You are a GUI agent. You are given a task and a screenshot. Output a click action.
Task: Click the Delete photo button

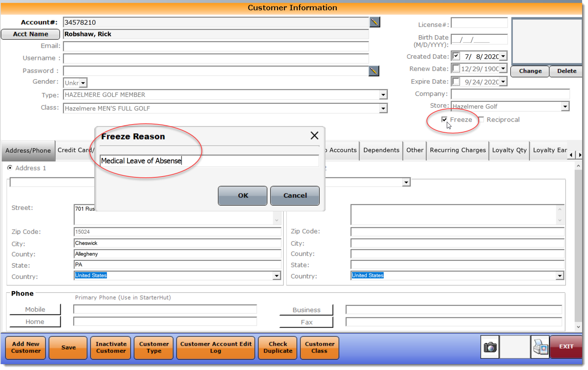tap(566, 71)
